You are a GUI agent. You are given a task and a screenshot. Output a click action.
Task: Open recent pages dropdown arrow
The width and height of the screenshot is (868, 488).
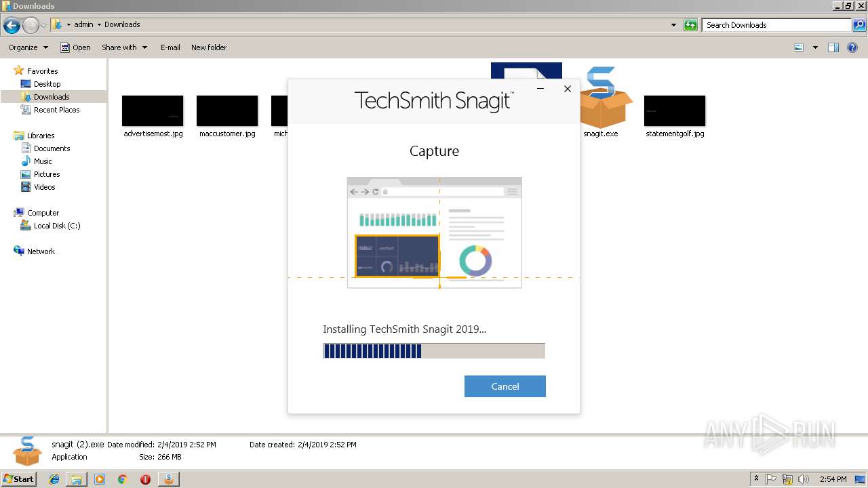44,26
